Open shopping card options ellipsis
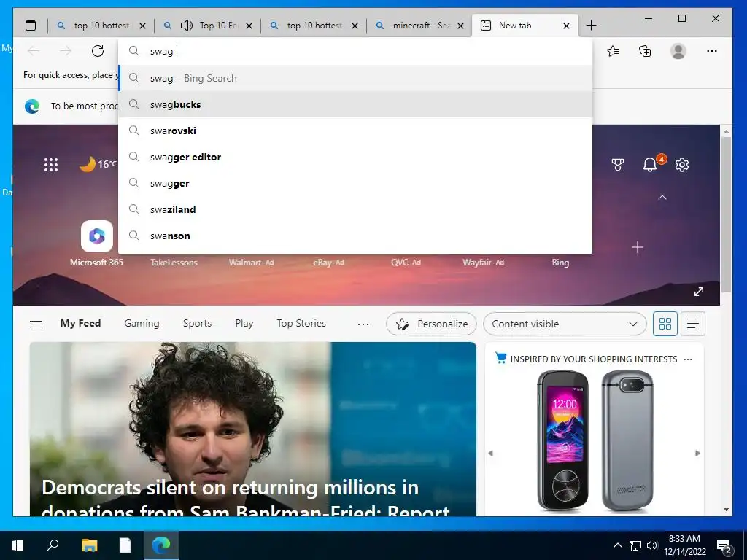This screenshot has height=560, width=747. [688, 359]
